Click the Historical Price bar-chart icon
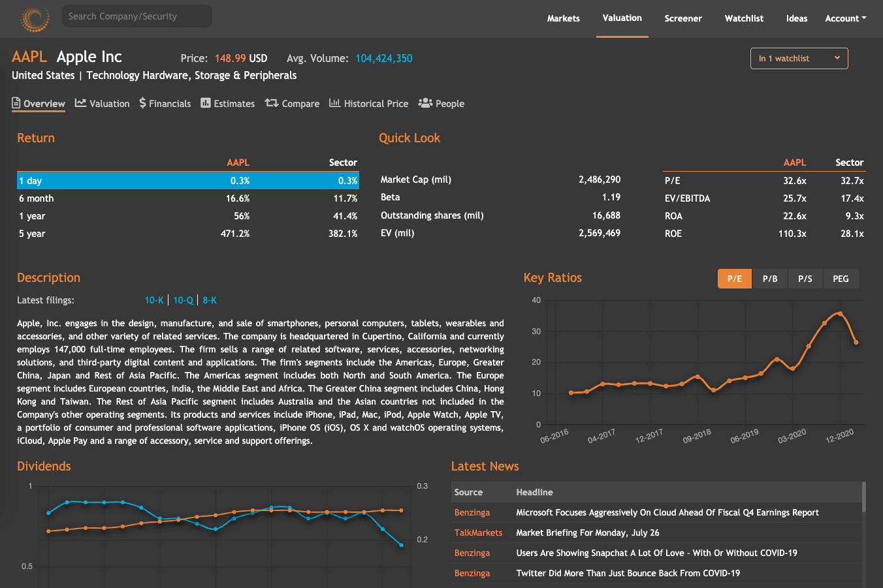This screenshot has height=588, width=883. pos(334,103)
